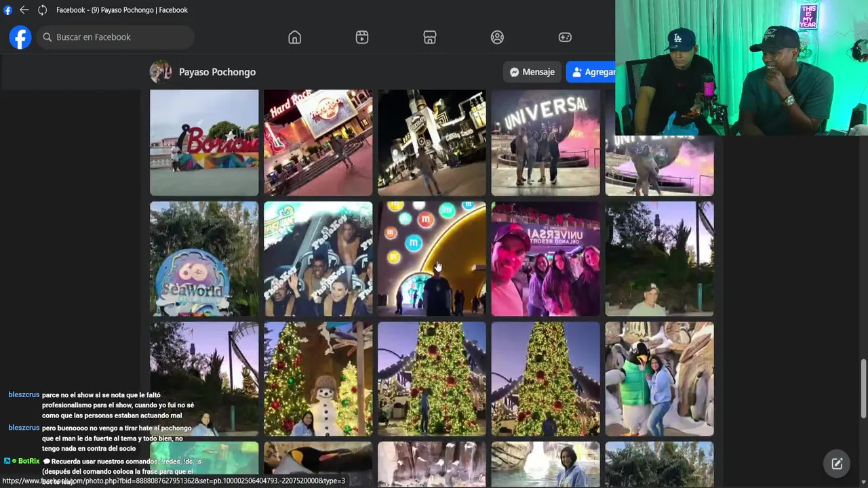The height and width of the screenshot is (488, 868).
Task: Open the red Boricua sign photo
Action: coord(204,142)
